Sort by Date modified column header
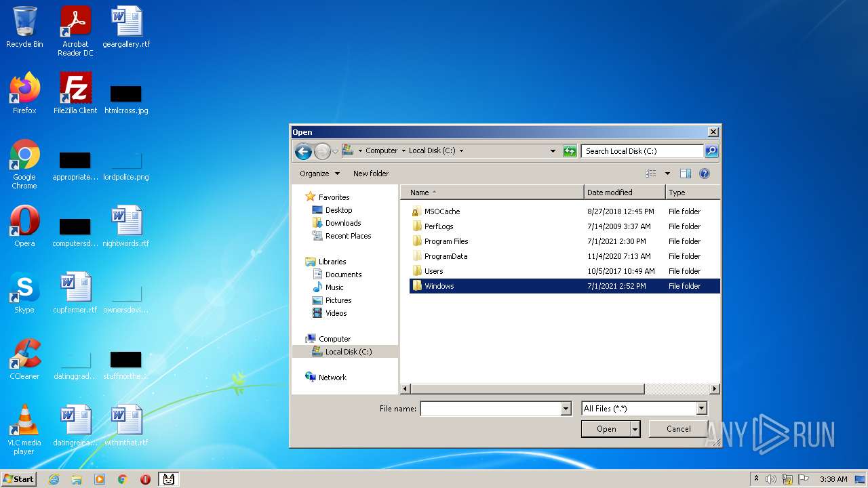Image resolution: width=868 pixels, height=488 pixels. coord(625,192)
